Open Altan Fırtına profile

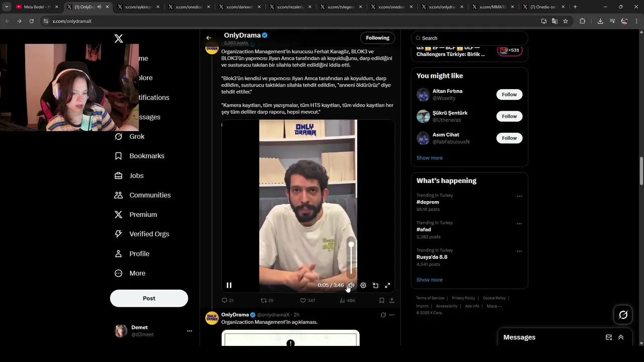coord(447,91)
